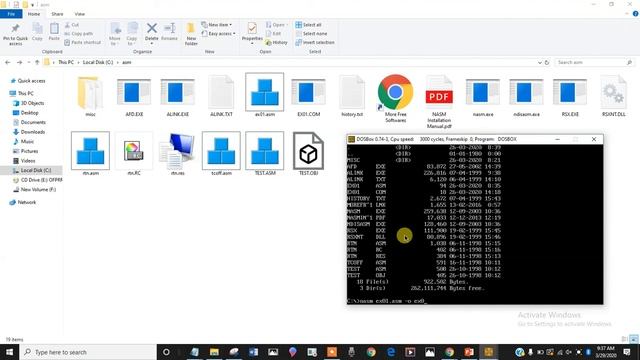
Task: Select the rtn.asm file
Action: pyautogui.click(x=90, y=154)
